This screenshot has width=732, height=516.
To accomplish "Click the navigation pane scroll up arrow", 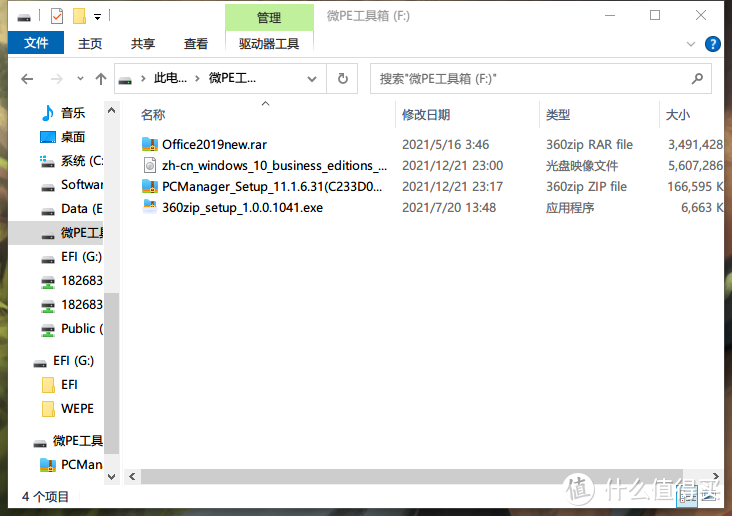I will pyautogui.click(x=111, y=111).
